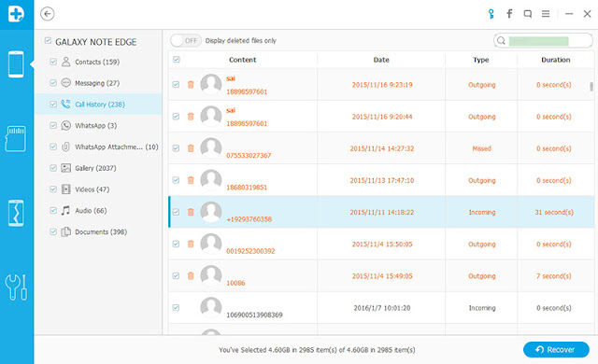Image resolution: width=598 pixels, height=364 pixels.
Task: Click the call list vertical scrollbar
Action: 591,87
